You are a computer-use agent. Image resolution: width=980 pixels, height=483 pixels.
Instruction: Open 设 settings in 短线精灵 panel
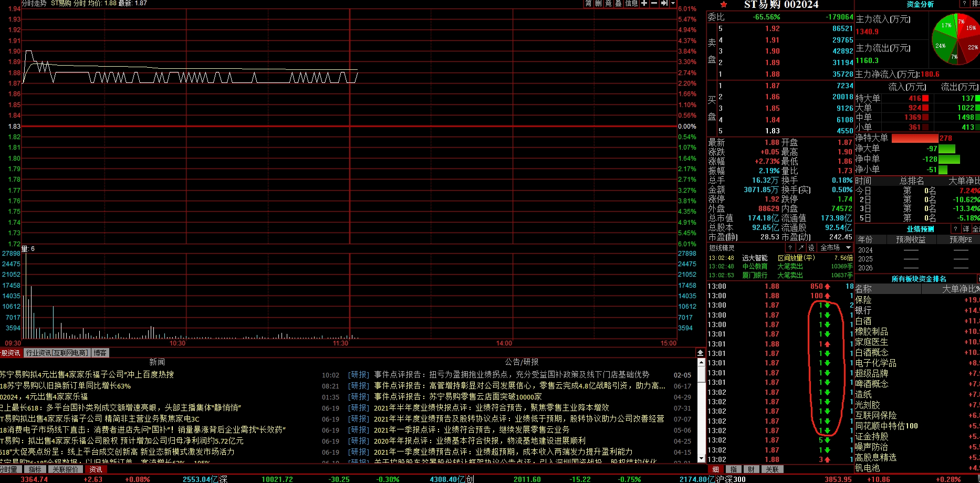tap(811, 248)
